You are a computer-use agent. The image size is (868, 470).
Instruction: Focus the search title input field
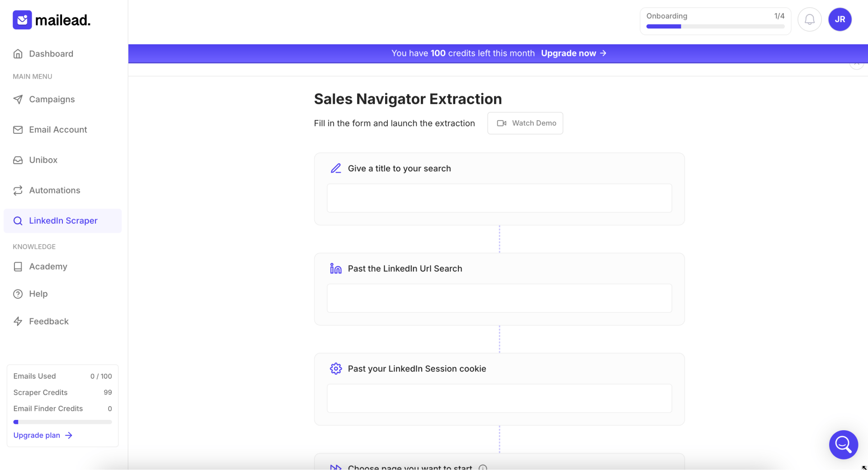pos(499,198)
